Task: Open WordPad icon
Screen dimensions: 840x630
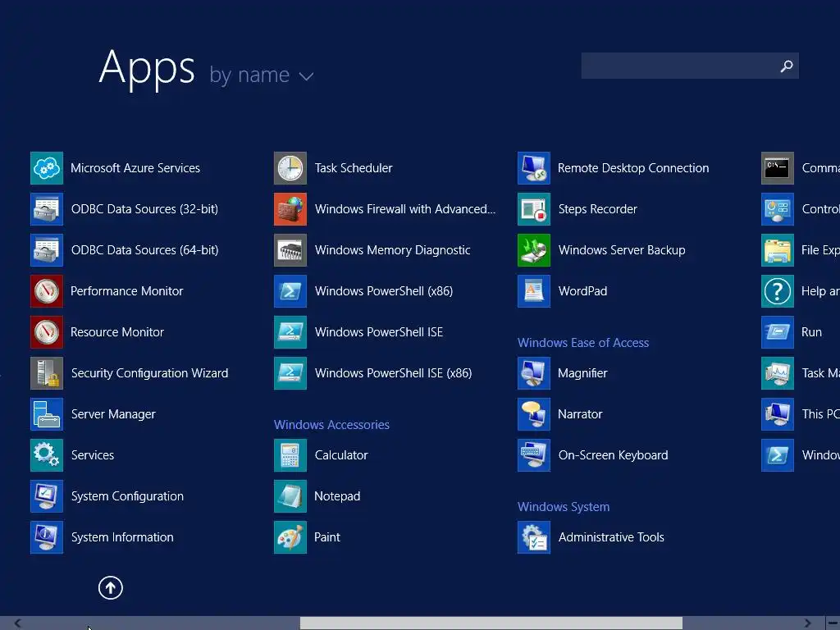Action: tap(534, 291)
